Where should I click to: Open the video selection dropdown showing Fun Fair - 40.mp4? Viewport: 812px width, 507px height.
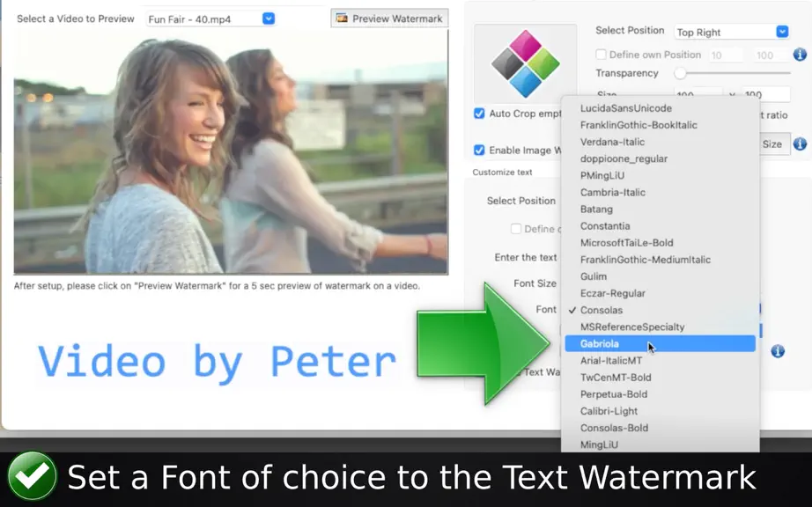pyautogui.click(x=210, y=19)
